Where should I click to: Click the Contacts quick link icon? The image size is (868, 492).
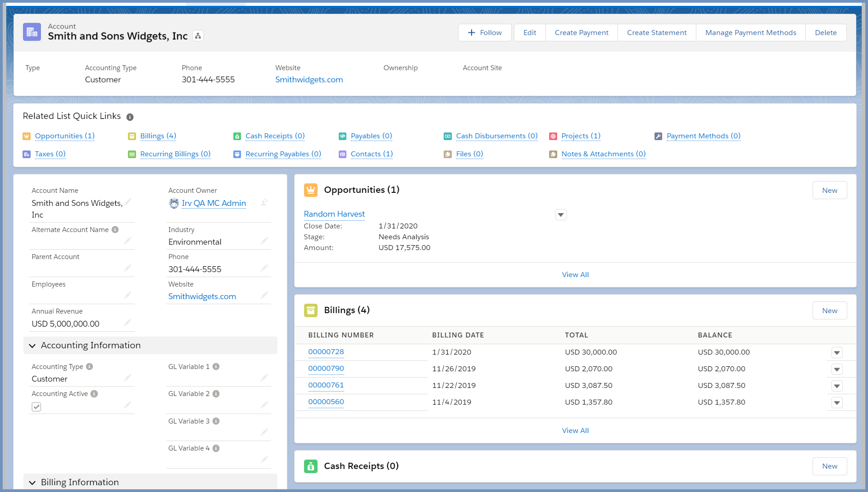[x=342, y=154]
